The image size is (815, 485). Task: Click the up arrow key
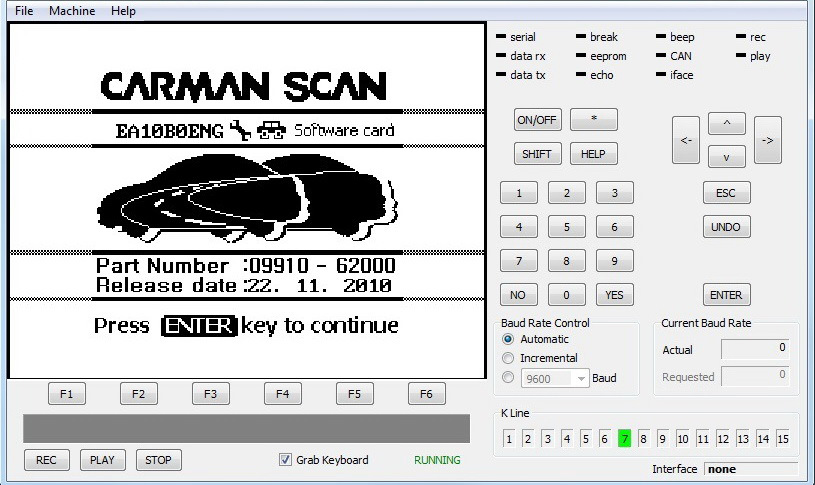click(727, 124)
